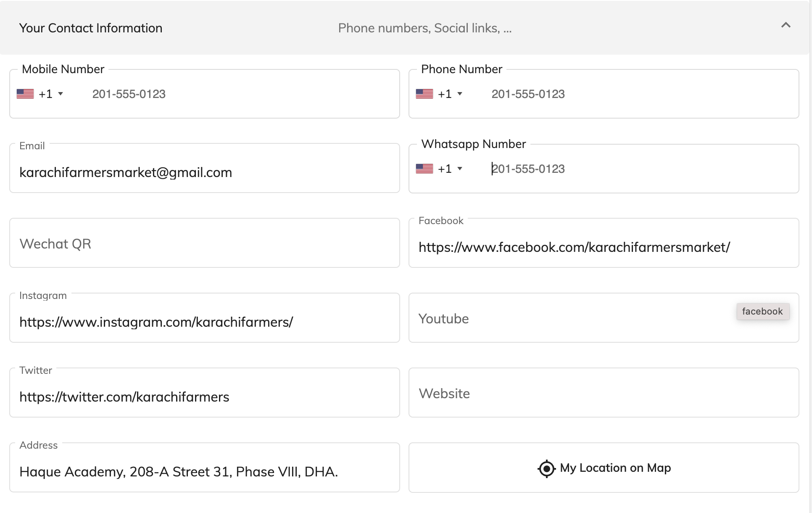Viewport: 812px width, 513px height.
Task: Click the Twitter URL field
Action: click(x=204, y=393)
